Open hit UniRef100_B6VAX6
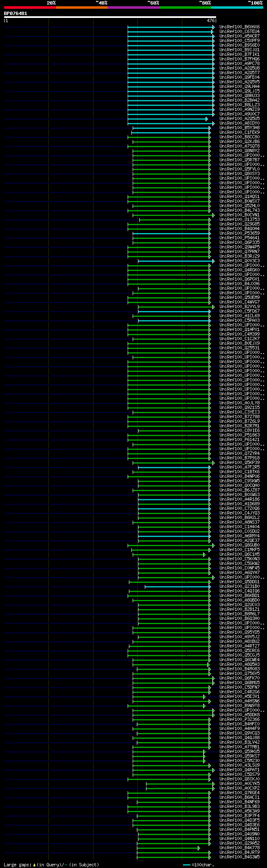The height and width of the screenshot is (868, 267). pyautogui.click(x=239, y=27)
